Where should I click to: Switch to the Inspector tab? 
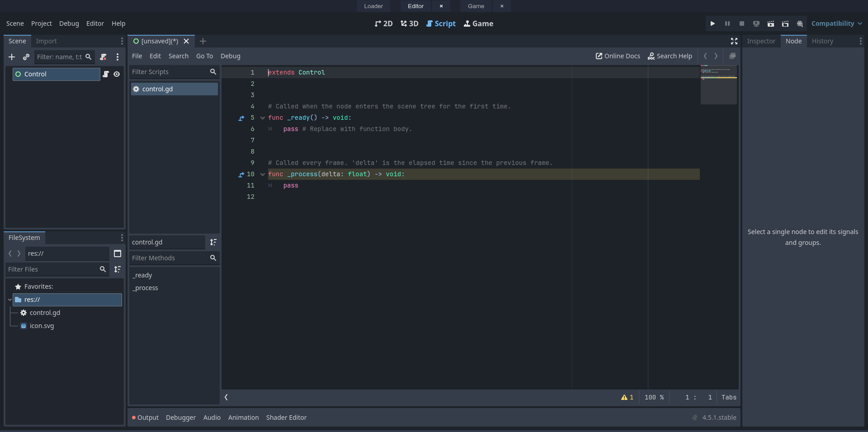point(761,41)
